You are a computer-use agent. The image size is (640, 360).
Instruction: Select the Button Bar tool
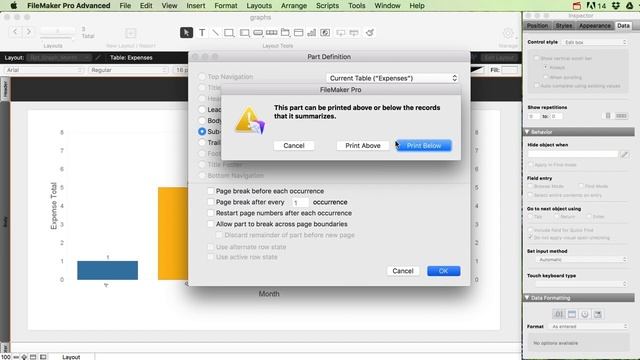click(271, 33)
